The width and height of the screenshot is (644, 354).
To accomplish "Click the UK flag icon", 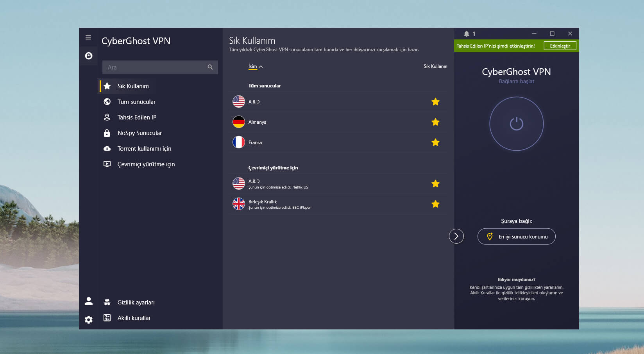I will pyautogui.click(x=239, y=204).
